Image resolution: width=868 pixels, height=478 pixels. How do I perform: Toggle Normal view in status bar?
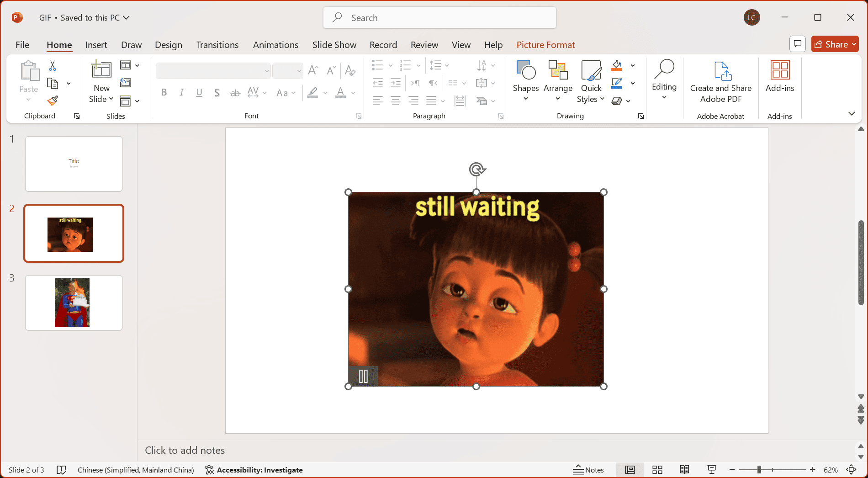click(630, 470)
